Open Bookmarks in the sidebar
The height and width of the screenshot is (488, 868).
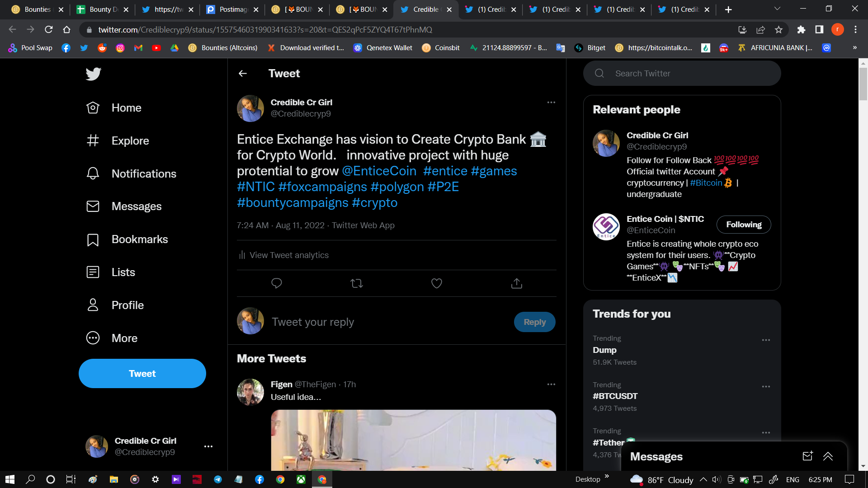(x=127, y=239)
